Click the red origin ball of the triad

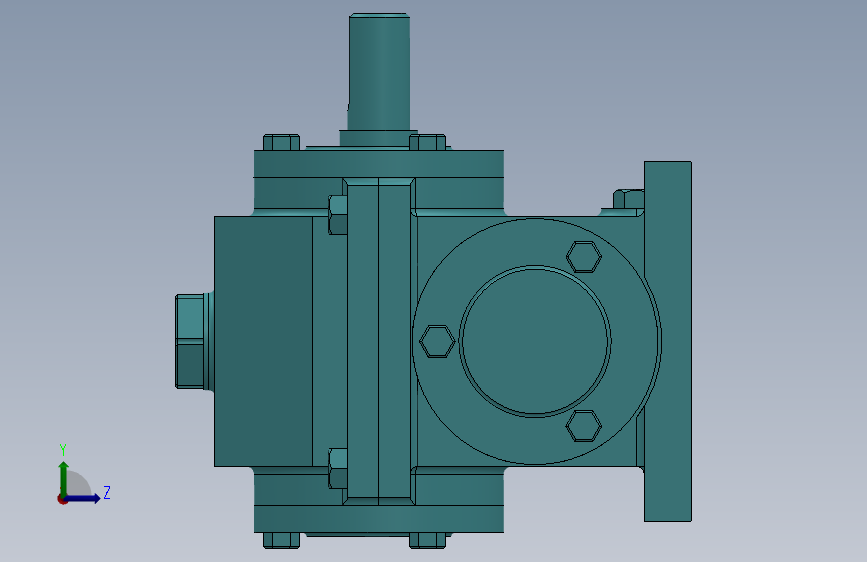coord(62,499)
